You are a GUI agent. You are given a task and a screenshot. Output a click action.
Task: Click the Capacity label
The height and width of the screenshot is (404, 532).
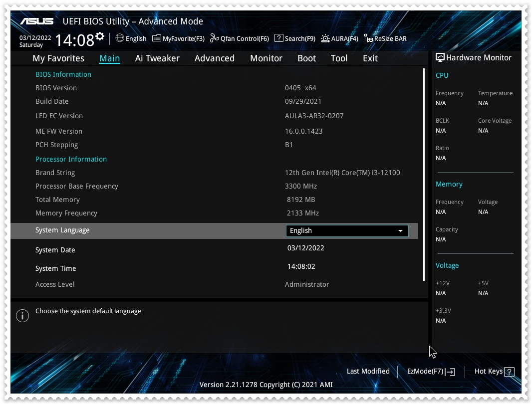[x=447, y=229]
